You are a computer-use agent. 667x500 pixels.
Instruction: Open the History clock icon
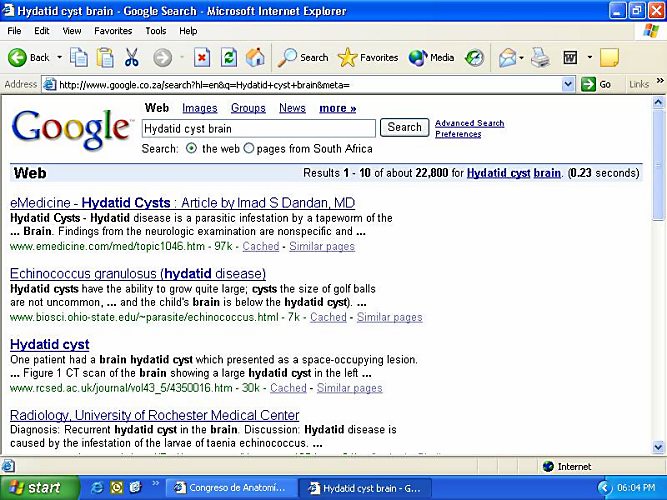tap(474, 57)
